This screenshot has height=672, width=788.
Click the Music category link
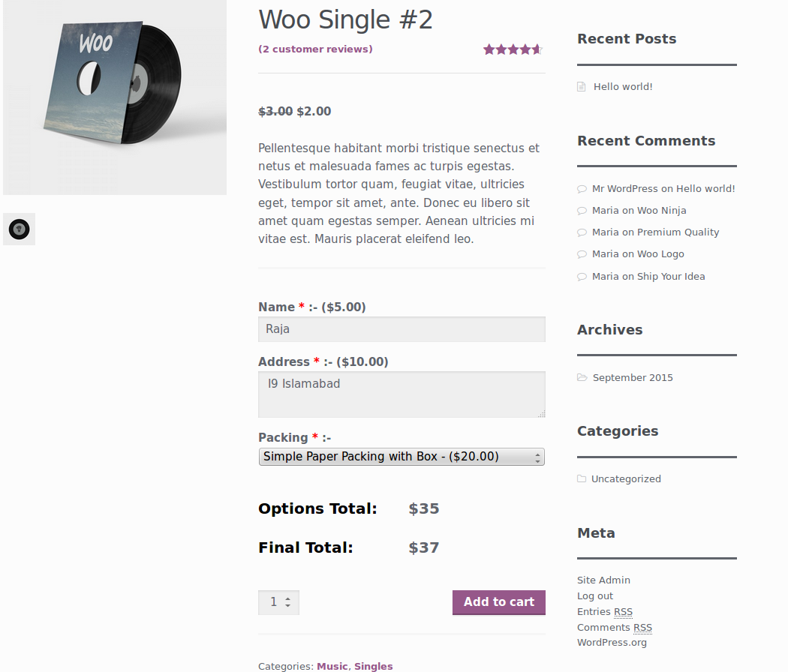point(332,666)
